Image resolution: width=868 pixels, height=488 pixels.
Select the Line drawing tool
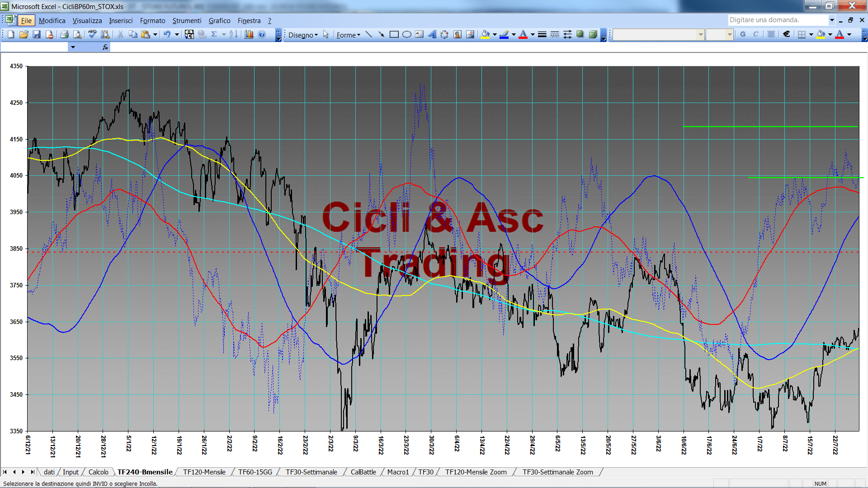(368, 34)
